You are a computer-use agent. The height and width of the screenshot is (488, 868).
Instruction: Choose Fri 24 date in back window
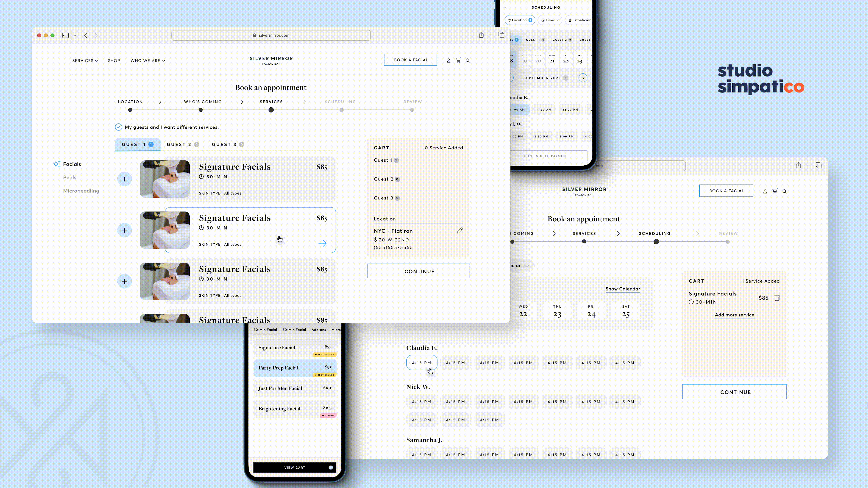[591, 311]
